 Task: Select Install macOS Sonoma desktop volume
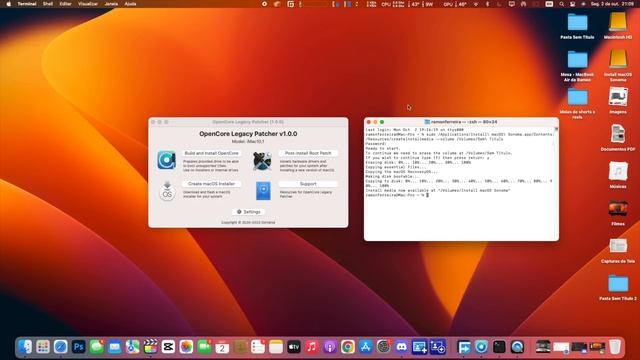coord(618,65)
